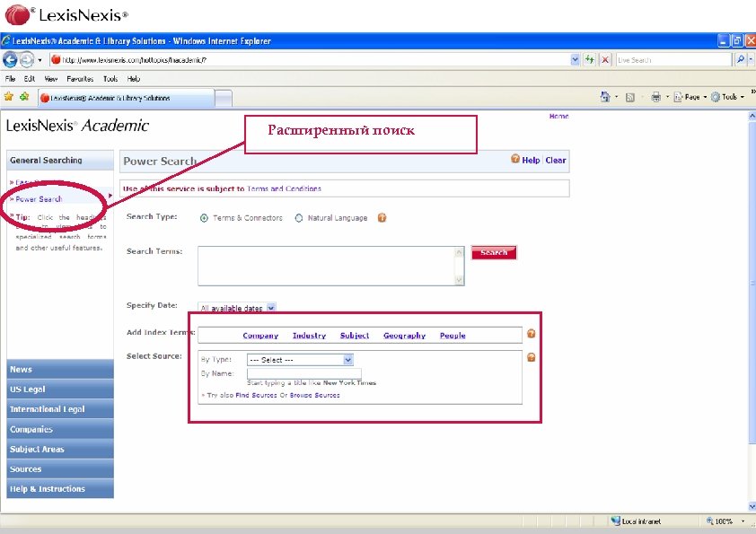Select the LexisNexis Academic & Library Solutions tab
The width and height of the screenshot is (756, 534).
(x=127, y=98)
